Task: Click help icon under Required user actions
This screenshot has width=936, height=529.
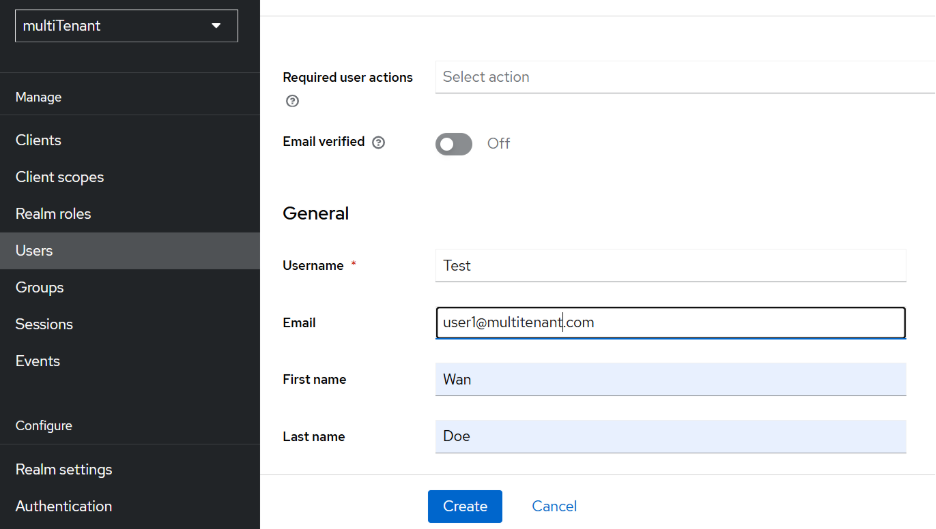Action: [x=292, y=101]
